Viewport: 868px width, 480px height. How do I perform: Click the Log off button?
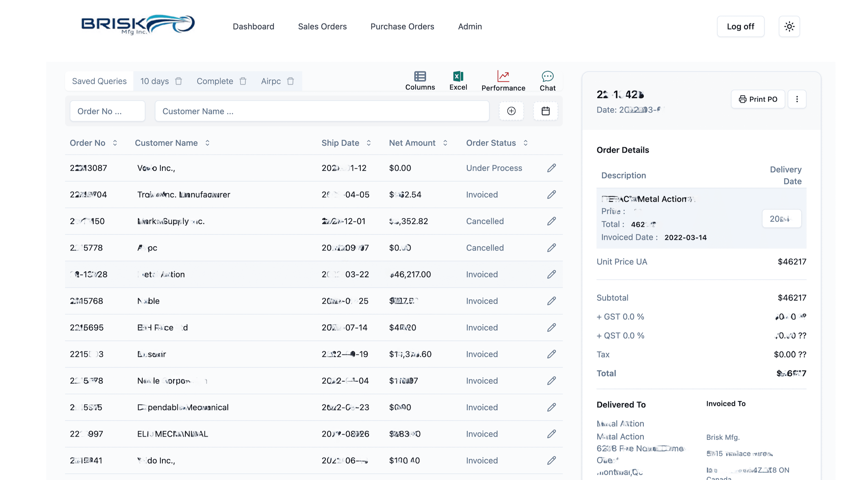coord(740,26)
